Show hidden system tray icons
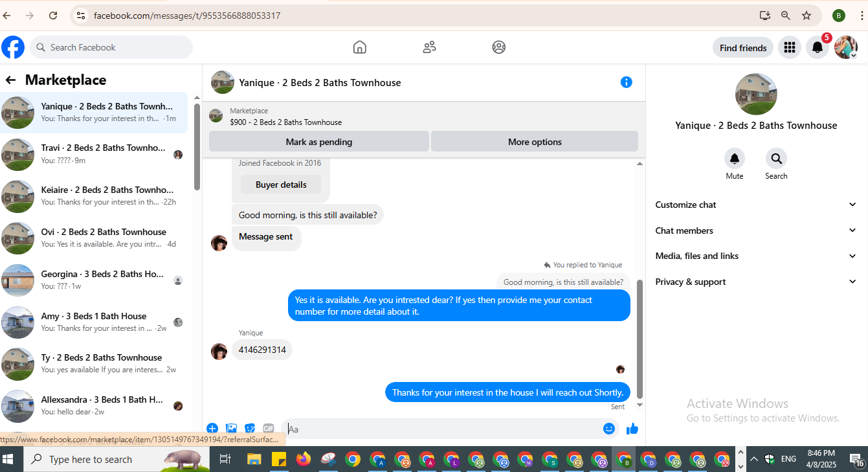This screenshot has height=472, width=868. [x=753, y=459]
